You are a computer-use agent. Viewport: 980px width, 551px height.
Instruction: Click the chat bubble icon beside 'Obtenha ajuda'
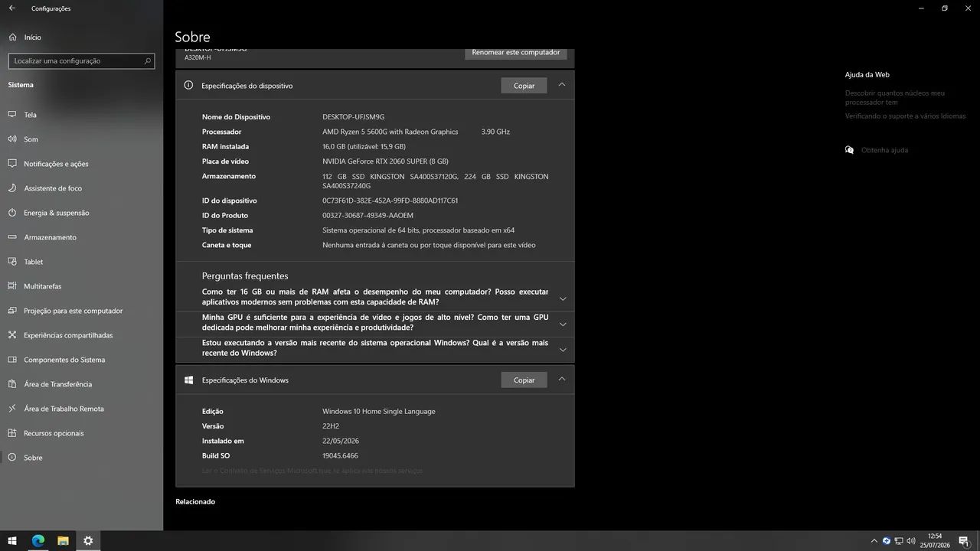(x=849, y=150)
